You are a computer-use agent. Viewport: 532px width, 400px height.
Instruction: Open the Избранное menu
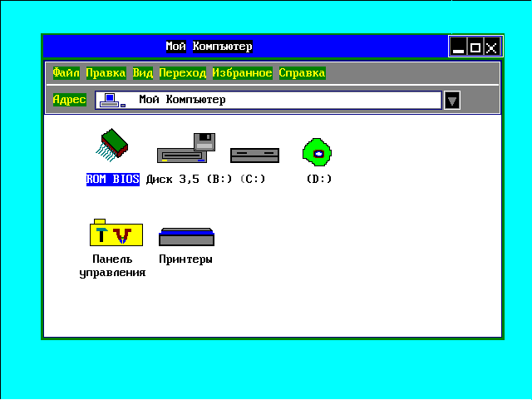click(242, 73)
